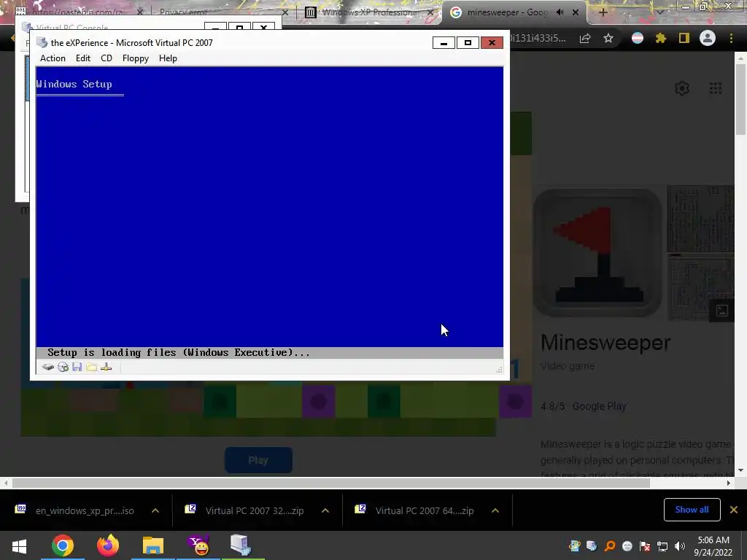The height and width of the screenshot is (560, 747).
Task: Switch to the Privacy error tab
Action: pyautogui.click(x=183, y=12)
